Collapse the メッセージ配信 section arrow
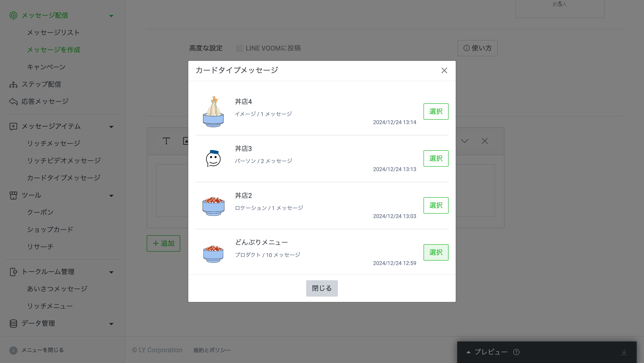The height and width of the screenshot is (363, 644). point(111,16)
